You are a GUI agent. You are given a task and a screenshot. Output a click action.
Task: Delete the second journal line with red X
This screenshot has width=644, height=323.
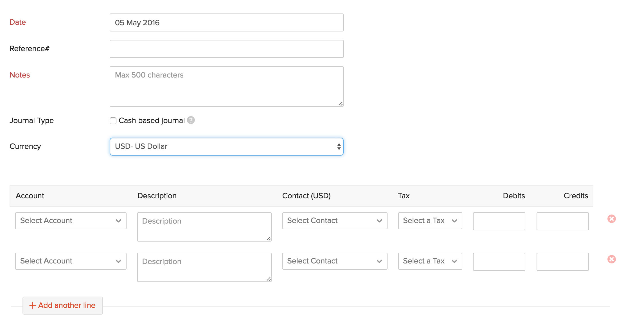[611, 259]
